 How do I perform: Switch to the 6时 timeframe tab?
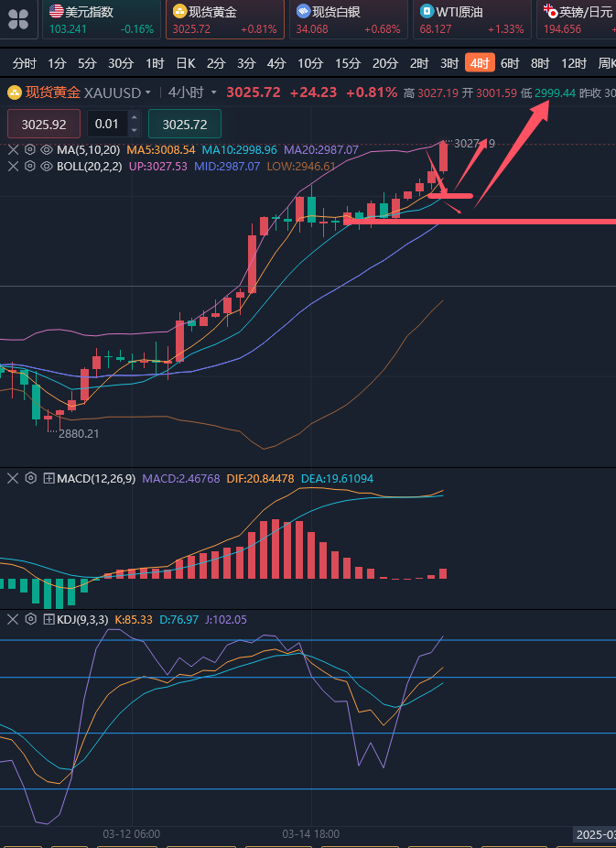[510, 64]
